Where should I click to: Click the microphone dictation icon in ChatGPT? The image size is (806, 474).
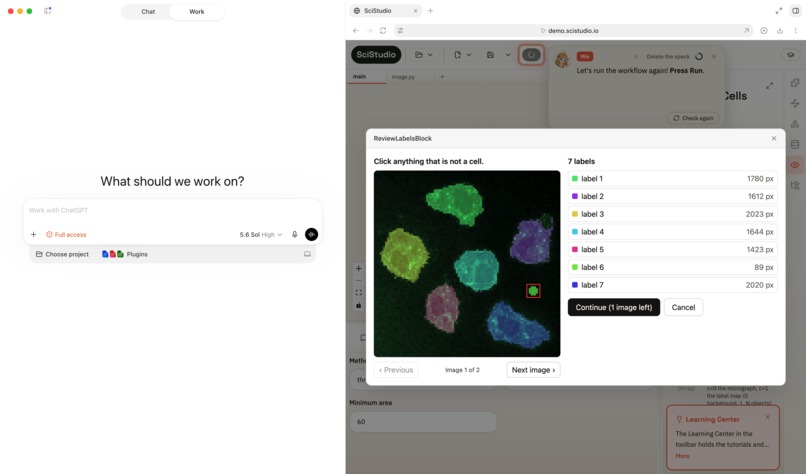pyautogui.click(x=295, y=234)
